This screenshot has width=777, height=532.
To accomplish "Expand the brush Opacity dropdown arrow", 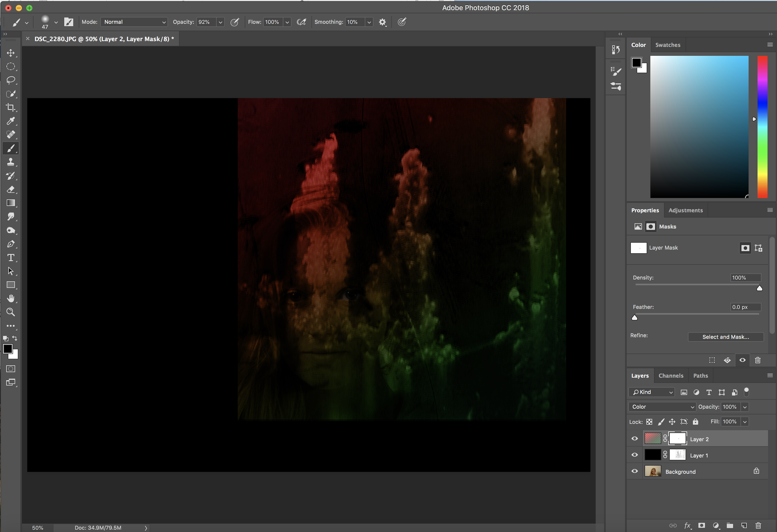I will [220, 22].
